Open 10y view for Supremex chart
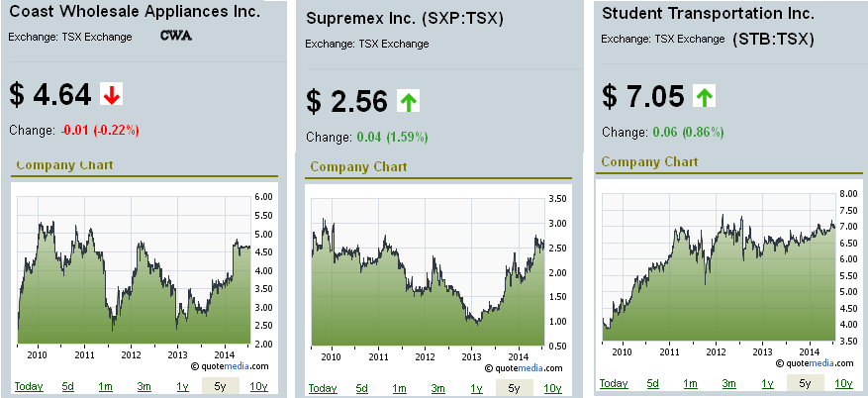This screenshot has height=398, width=868. (x=553, y=388)
